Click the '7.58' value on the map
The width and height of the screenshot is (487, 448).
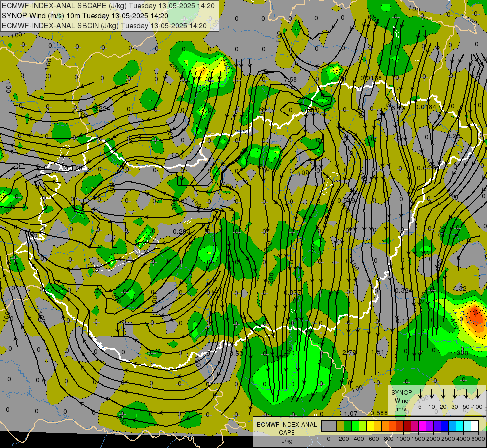pos(291,80)
